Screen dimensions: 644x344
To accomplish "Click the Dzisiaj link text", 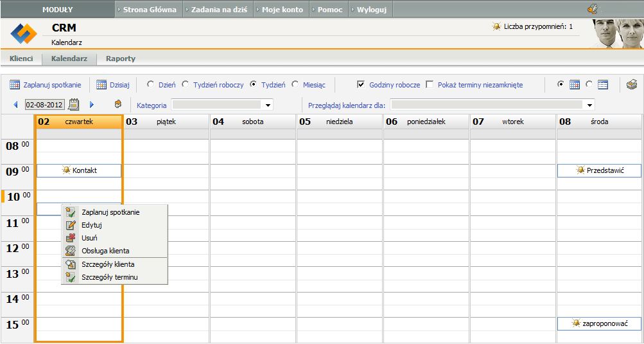I will (119, 85).
